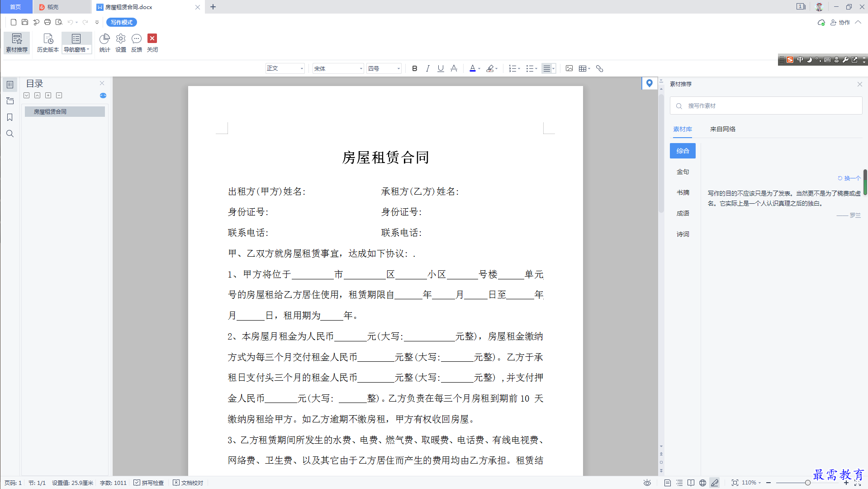This screenshot has width=868, height=489.
Task: Switch to web layout view with the globe icon
Action: [x=702, y=483]
